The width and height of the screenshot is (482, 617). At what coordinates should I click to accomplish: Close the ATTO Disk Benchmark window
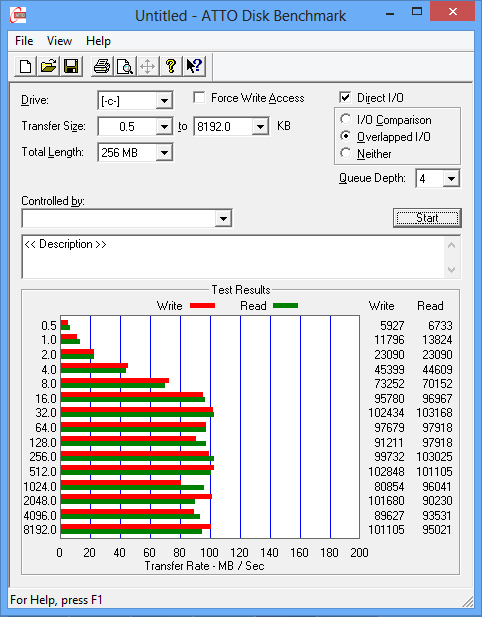pos(452,12)
